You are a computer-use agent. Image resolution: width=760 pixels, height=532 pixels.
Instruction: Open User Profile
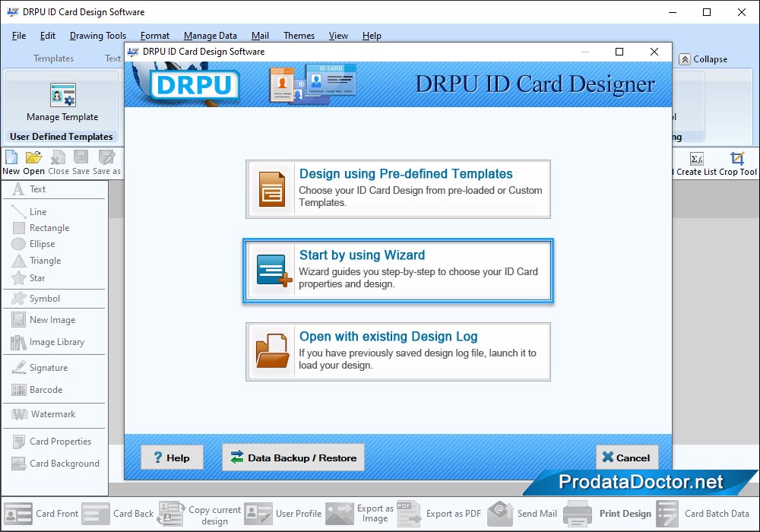(283, 514)
